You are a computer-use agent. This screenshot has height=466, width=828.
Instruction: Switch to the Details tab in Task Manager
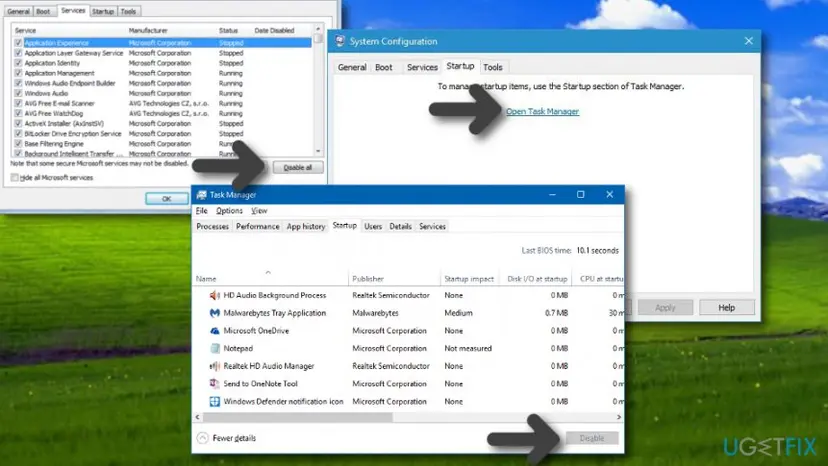click(400, 226)
